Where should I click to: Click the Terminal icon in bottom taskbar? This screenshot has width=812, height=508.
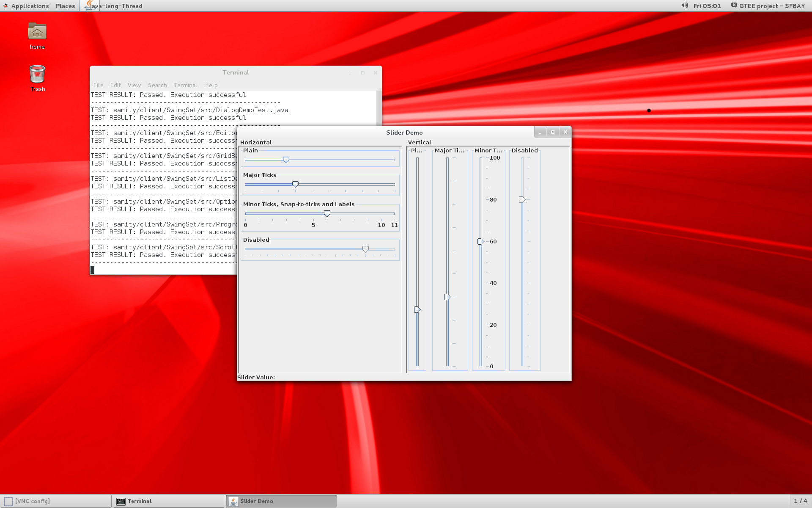point(121,501)
